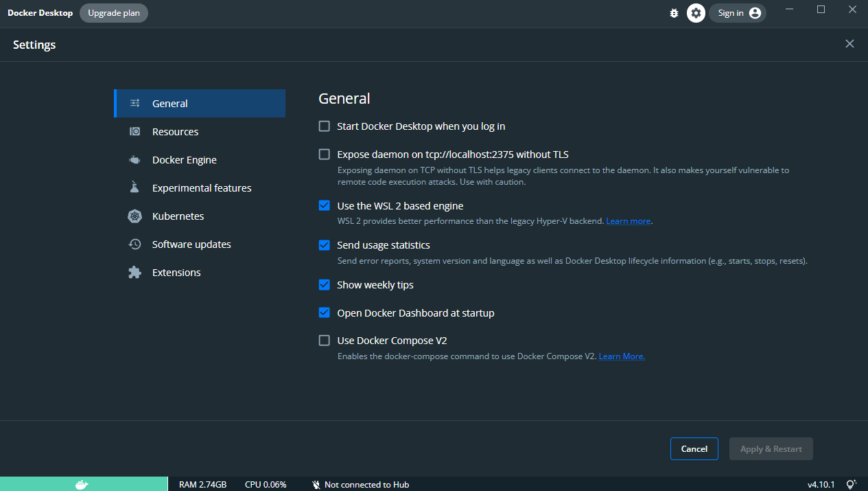Click the Sign in button

(x=738, y=13)
